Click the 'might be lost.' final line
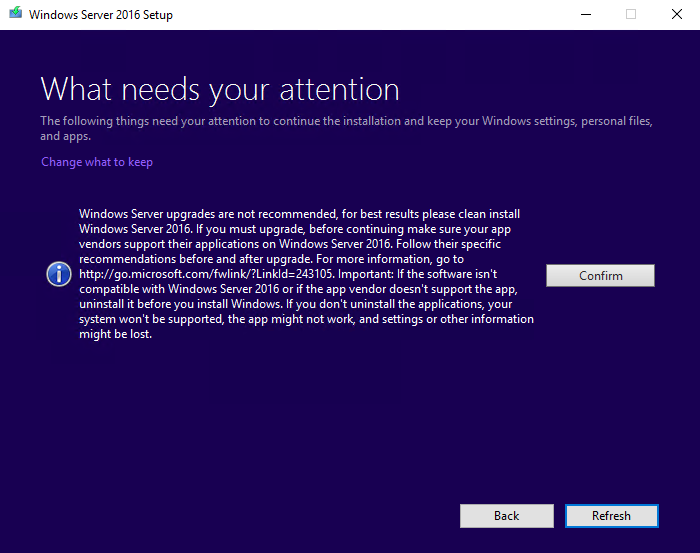The height and width of the screenshot is (553, 700). (x=115, y=334)
